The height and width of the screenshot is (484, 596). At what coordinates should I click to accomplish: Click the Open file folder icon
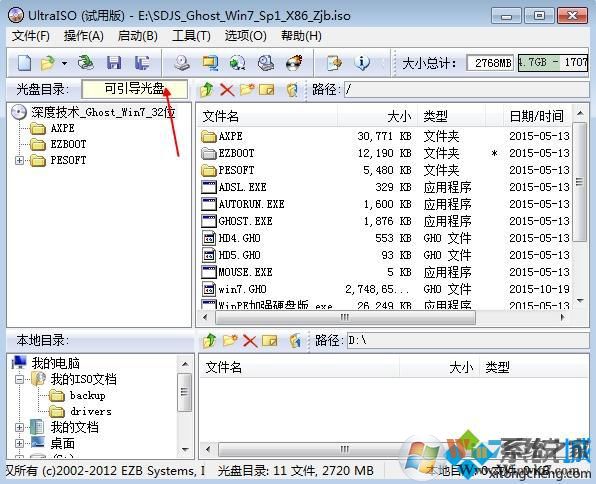[48, 63]
